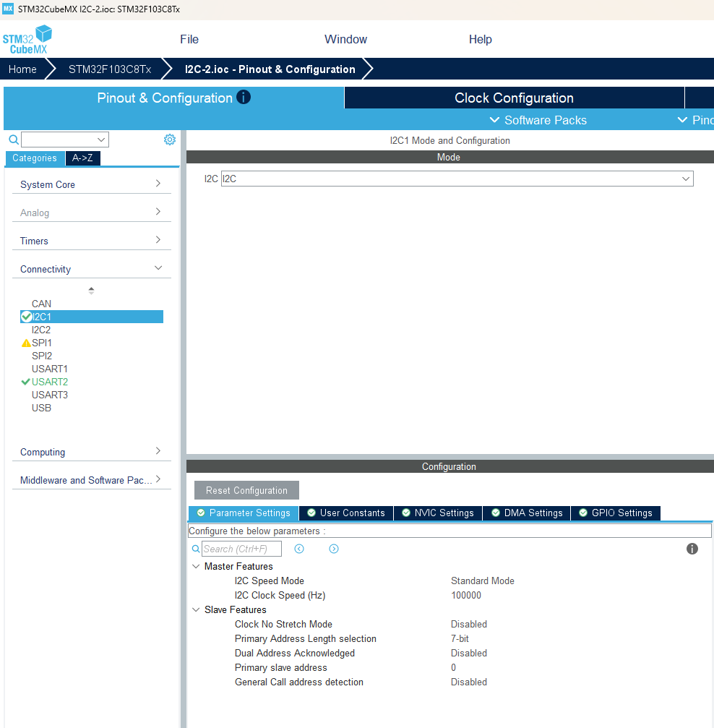The image size is (714, 728).
Task: Click the SPI1 warning triangle icon
Action: click(x=26, y=343)
